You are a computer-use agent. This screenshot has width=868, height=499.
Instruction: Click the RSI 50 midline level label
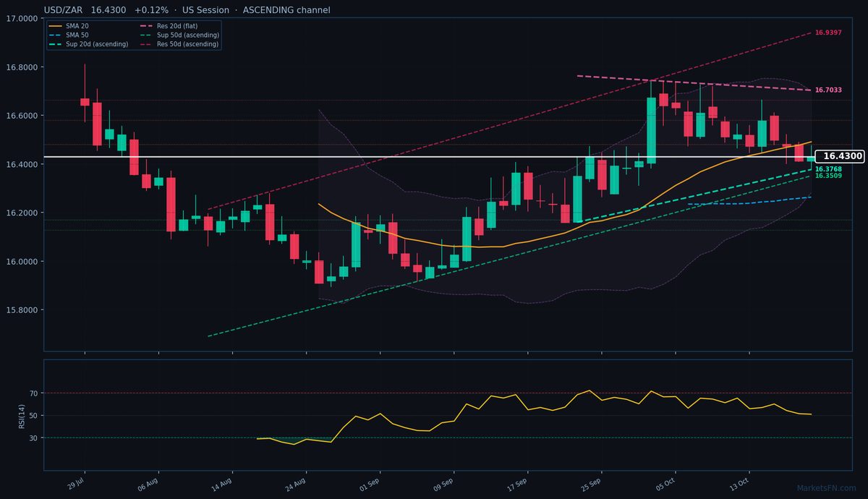34,415
